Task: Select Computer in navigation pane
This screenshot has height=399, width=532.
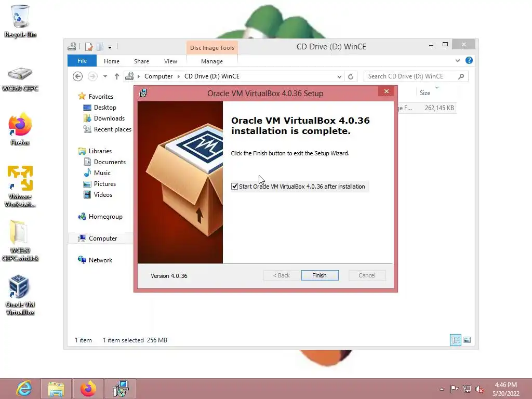Action: 103,238
